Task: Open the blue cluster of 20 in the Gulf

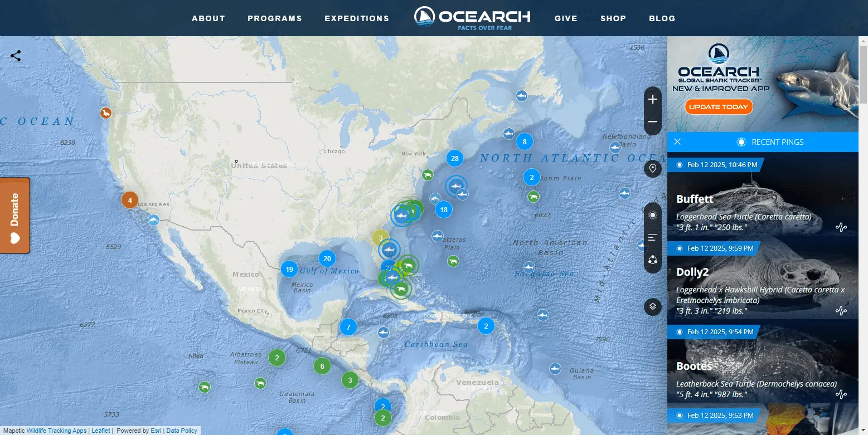Action: (x=327, y=258)
